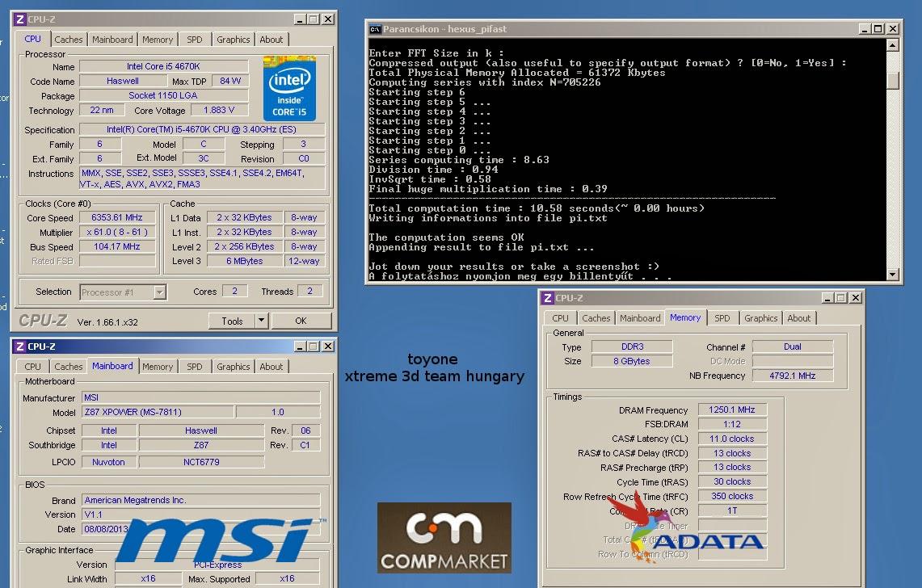The width and height of the screenshot is (922, 588).
Task: Click the LPCIO value NCT6779
Action: point(201,462)
